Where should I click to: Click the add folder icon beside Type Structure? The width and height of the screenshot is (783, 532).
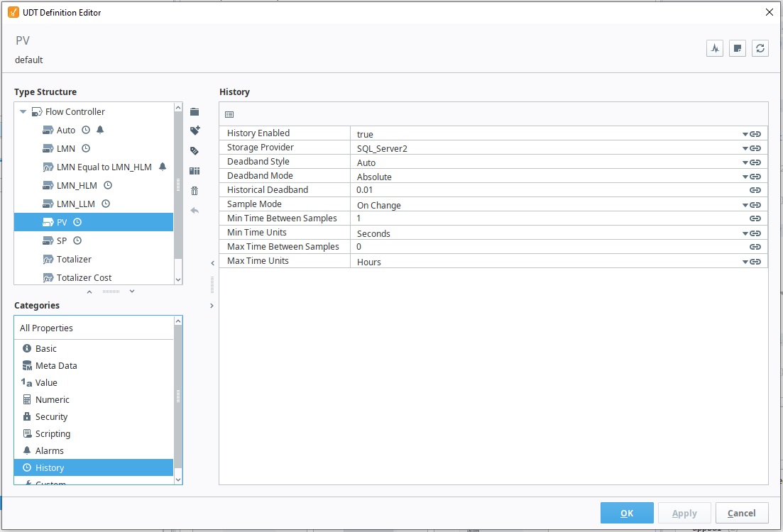[x=195, y=112]
